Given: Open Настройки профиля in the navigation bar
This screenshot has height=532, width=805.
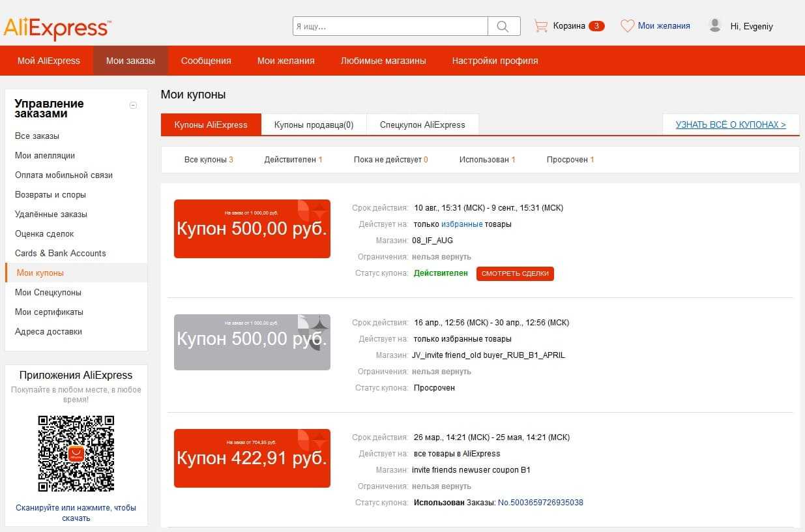Looking at the screenshot, I should (495, 61).
